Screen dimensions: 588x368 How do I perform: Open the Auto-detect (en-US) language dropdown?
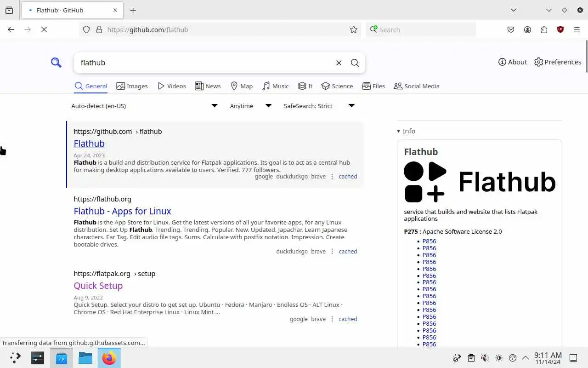pos(145,106)
